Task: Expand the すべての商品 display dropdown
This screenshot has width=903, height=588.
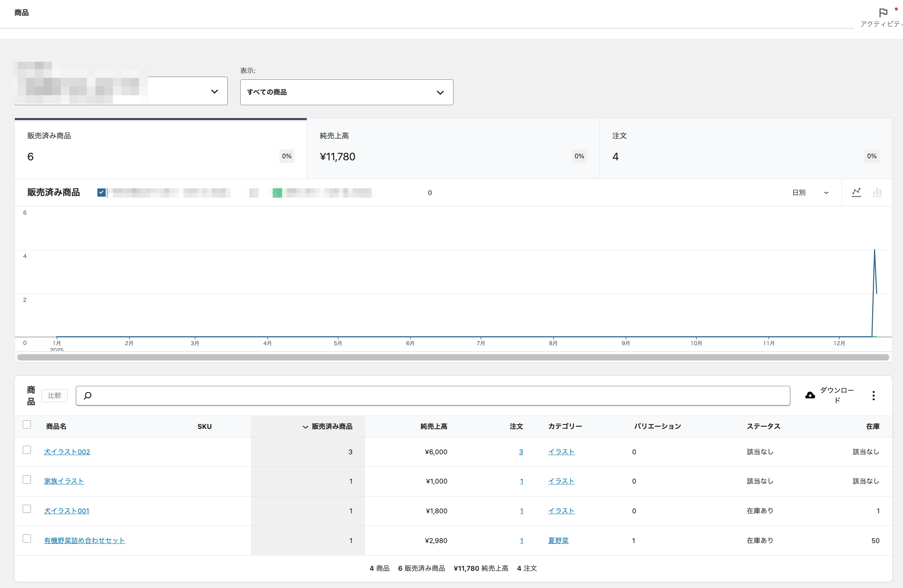Action: [346, 92]
